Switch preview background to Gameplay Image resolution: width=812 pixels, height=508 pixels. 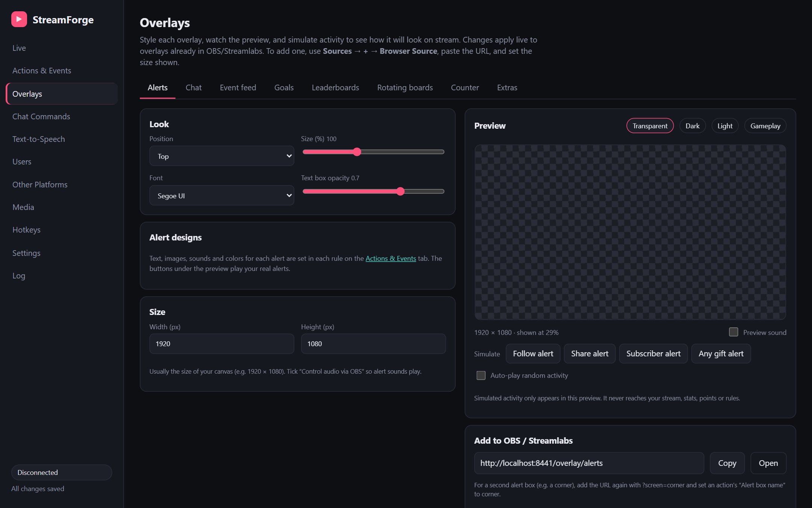(x=765, y=126)
